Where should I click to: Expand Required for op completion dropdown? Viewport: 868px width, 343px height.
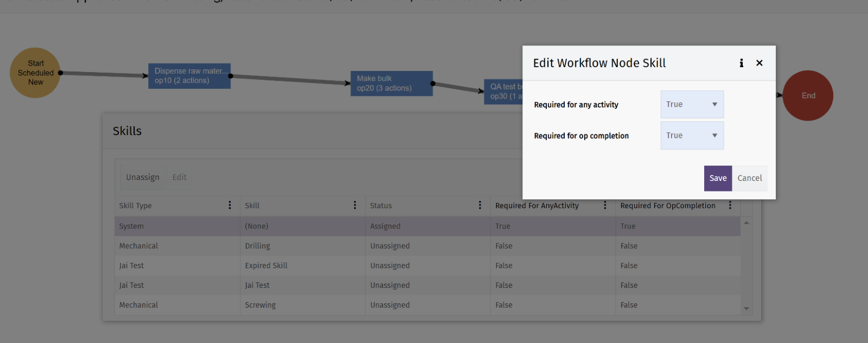click(692, 135)
